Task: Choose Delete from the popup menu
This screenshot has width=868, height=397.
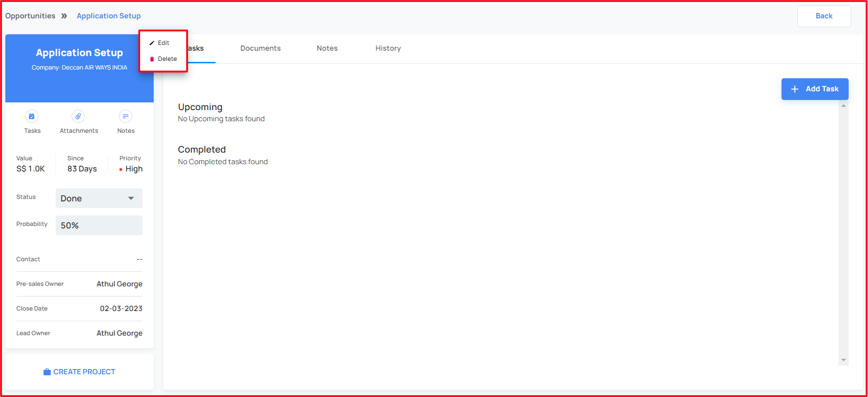Action: tap(163, 59)
